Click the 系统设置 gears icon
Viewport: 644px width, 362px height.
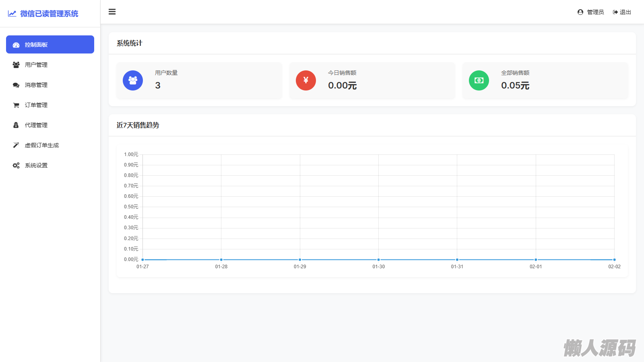[16, 165]
